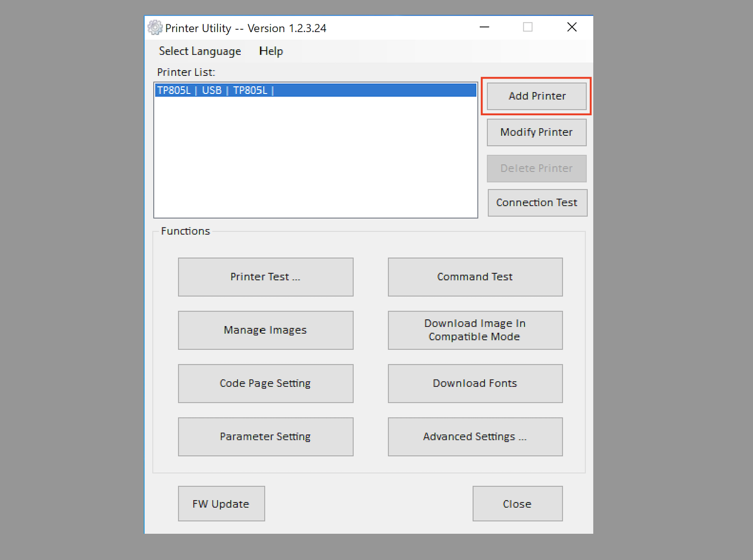Run the Connection Test

tap(537, 203)
